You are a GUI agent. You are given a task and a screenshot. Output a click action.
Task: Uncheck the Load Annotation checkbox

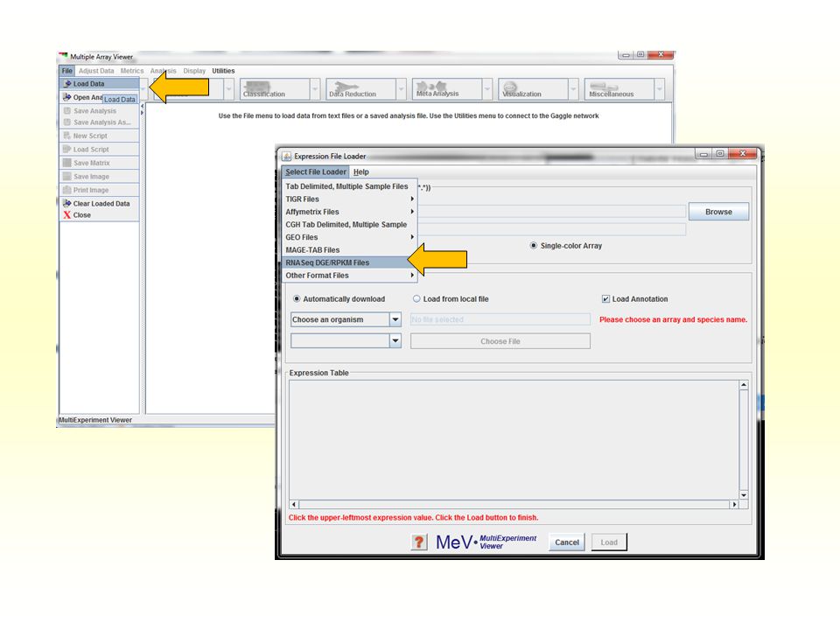point(605,299)
